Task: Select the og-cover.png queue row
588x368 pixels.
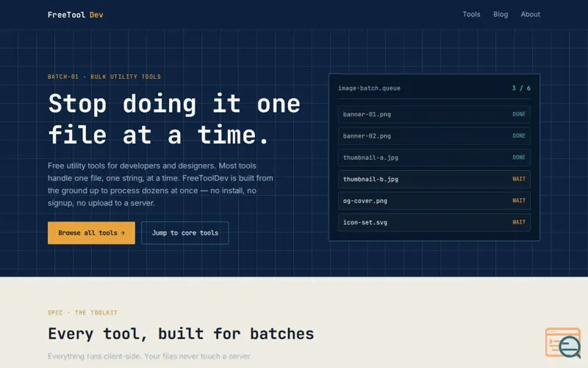Action: coord(434,200)
